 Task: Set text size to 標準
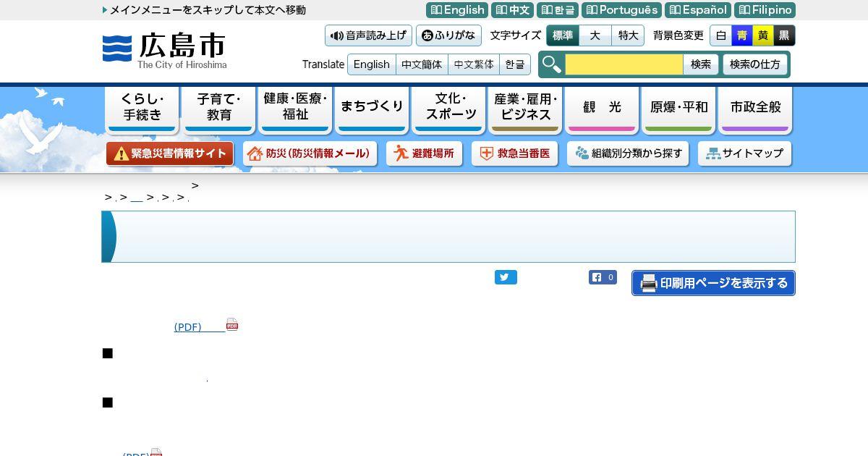coord(563,35)
